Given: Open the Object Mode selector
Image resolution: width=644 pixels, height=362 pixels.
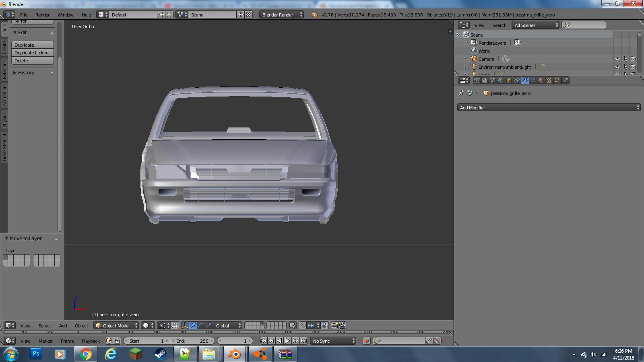Looking at the screenshot, I should click(x=116, y=325).
